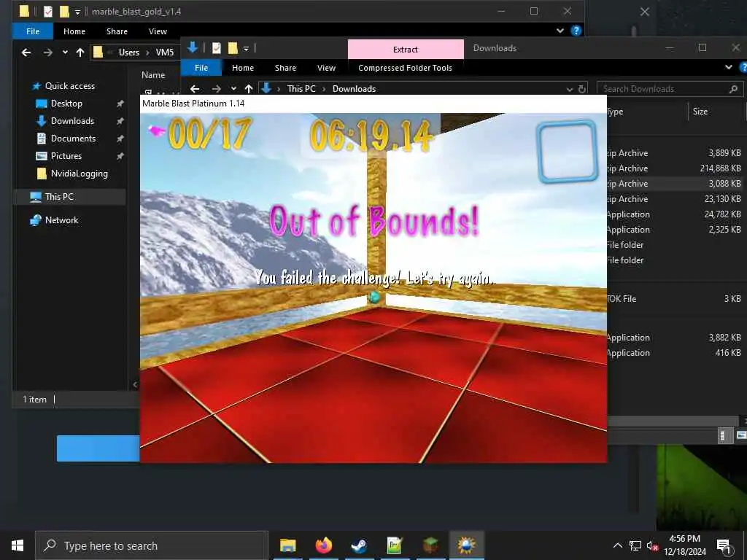The width and height of the screenshot is (747, 560).
Task: Launch Firefox from the taskbar
Action: tap(323, 545)
